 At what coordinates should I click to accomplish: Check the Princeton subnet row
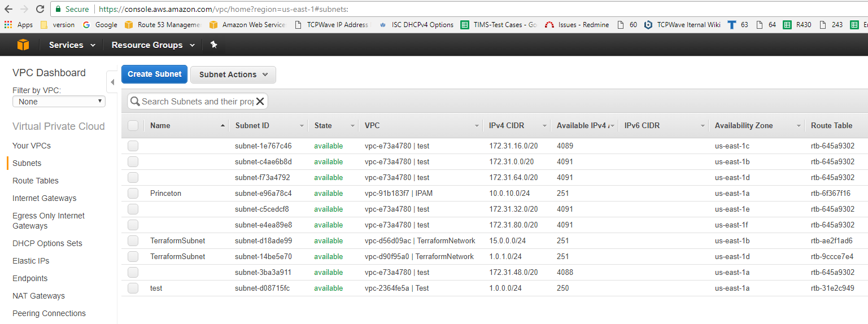coord(133,193)
